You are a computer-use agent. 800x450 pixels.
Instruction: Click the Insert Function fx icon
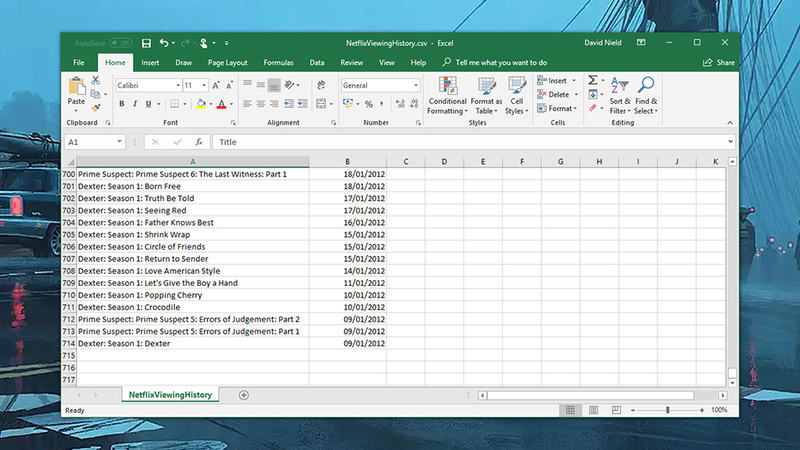point(198,142)
